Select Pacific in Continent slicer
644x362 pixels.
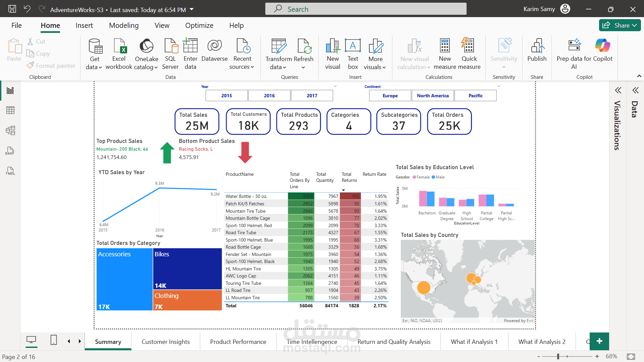pos(476,96)
